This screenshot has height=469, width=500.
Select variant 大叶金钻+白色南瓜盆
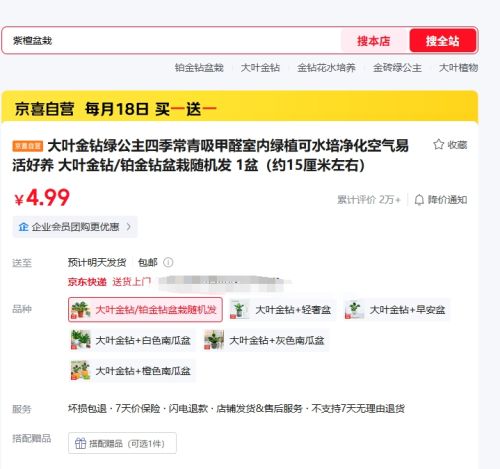point(132,340)
